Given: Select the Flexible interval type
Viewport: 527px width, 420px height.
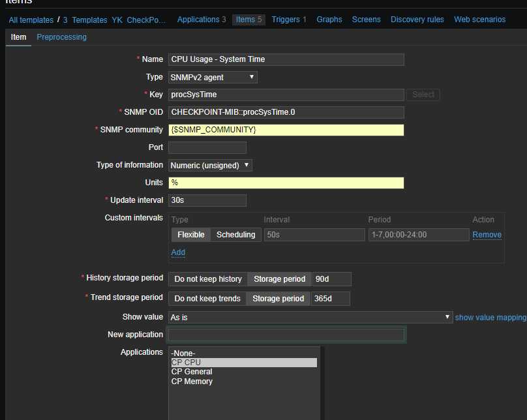Looking at the screenshot, I should coord(190,235).
